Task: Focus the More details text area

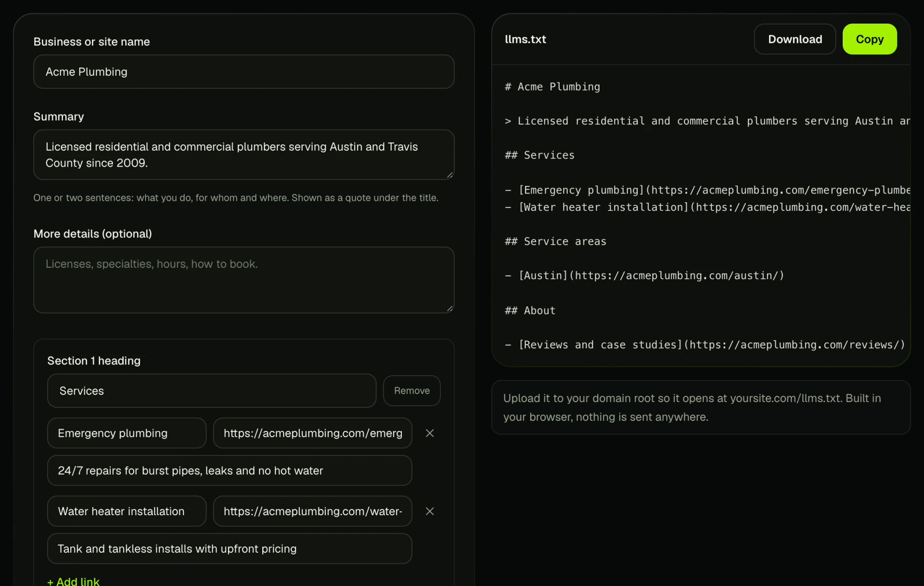Action: [x=244, y=280]
